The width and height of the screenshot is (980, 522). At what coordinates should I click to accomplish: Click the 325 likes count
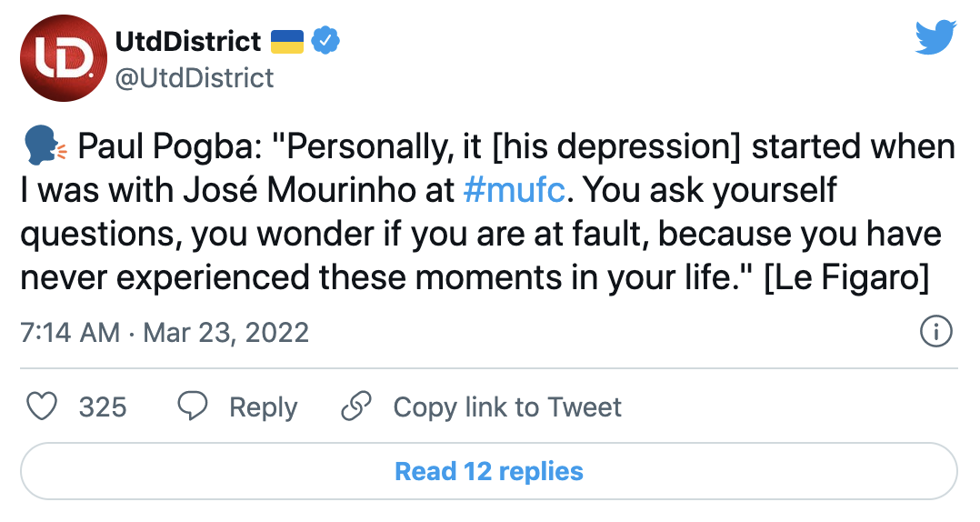pos(103,407)
